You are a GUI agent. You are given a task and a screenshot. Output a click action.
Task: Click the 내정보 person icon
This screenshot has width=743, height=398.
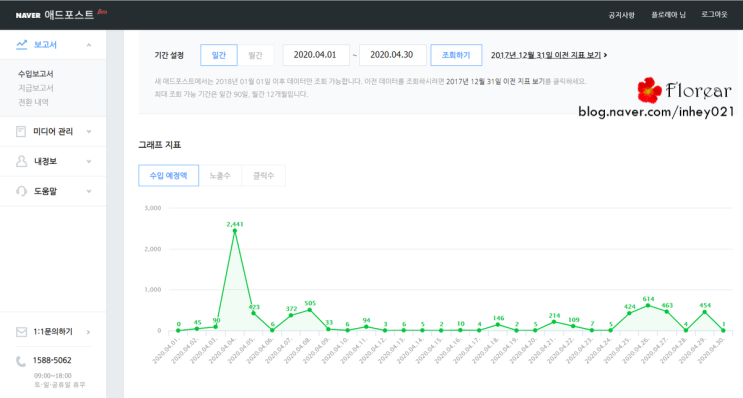(x=21, y=161)
